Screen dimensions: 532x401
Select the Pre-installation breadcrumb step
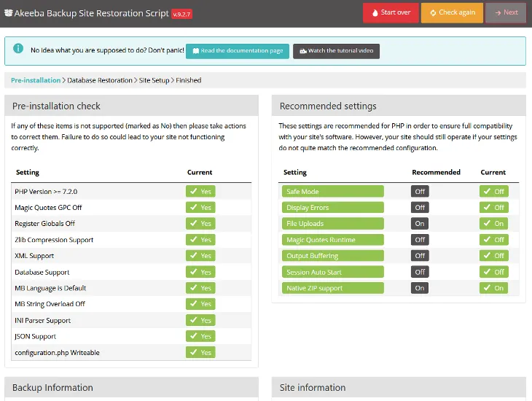(x=36, y=80)
